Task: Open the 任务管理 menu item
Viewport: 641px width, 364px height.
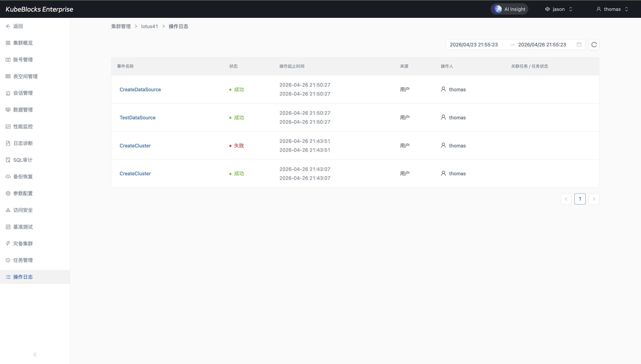Action: (23, 260)
